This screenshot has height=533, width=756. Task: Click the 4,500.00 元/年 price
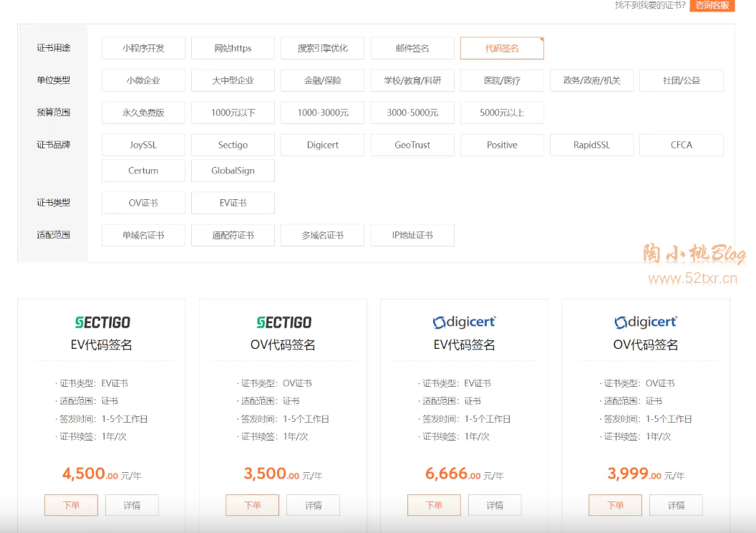click(102, 474)
